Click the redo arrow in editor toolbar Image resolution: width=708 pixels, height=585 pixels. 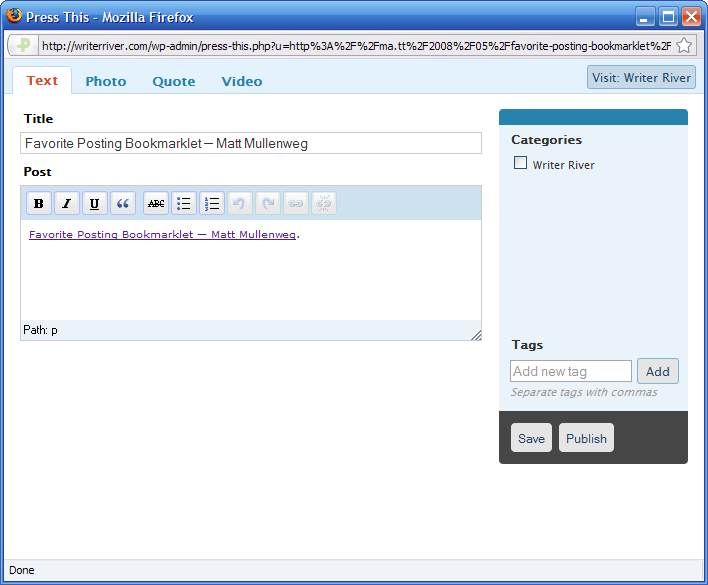[268, 203]
